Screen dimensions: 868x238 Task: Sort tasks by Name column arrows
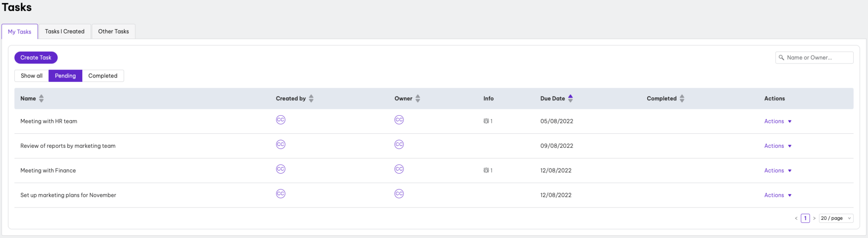[41, 98]
